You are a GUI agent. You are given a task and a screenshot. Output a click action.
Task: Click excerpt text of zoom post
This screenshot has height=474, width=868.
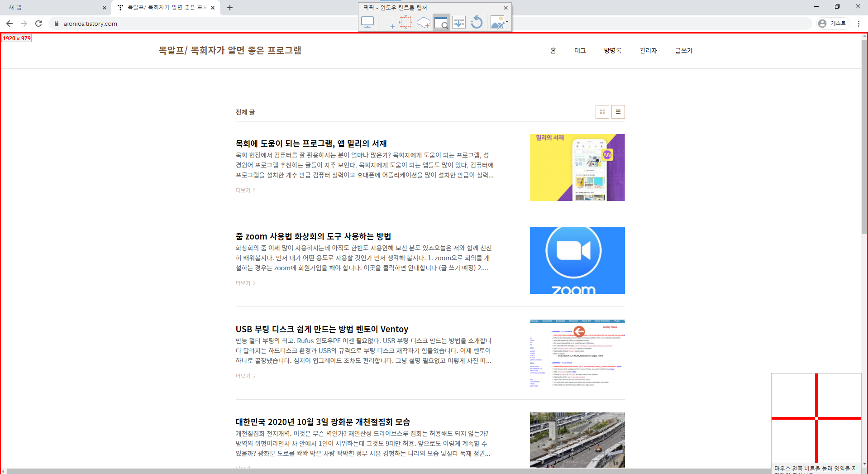coord(364,258)
